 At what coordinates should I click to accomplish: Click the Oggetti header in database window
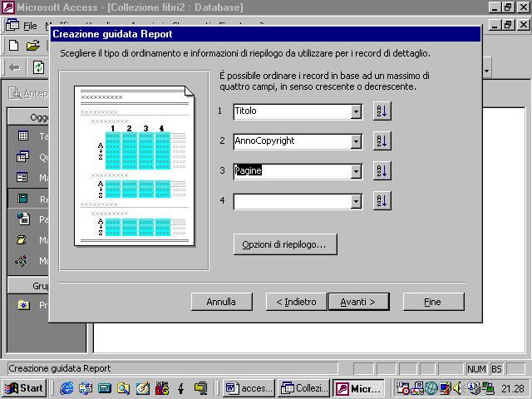point(28,117)
